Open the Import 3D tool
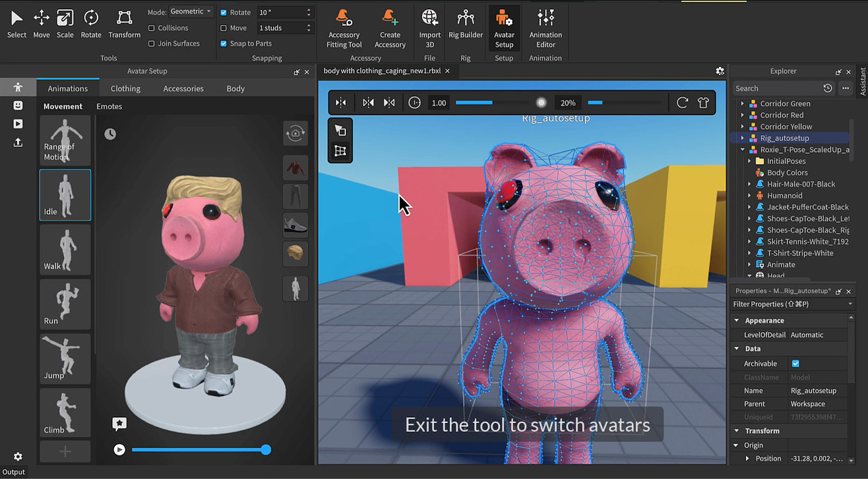This screenshot has width=868, height=479. coord(430,25)
